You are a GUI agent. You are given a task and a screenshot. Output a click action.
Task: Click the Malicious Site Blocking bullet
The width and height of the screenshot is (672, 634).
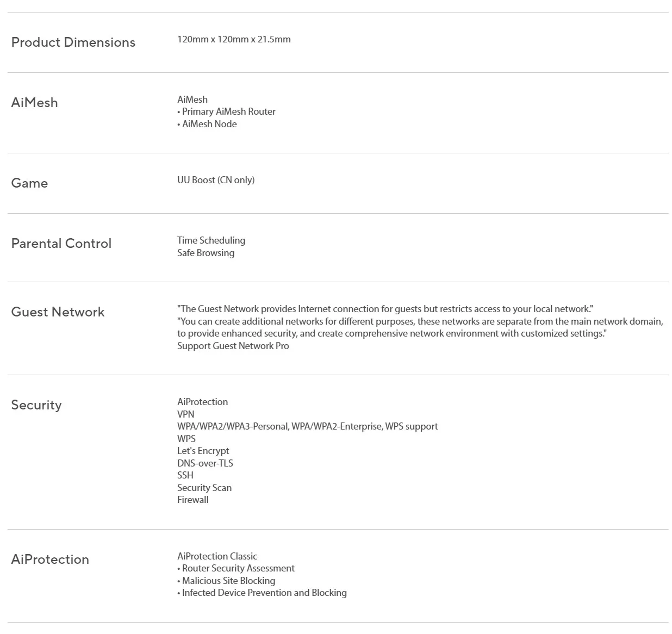pos(226,581)
